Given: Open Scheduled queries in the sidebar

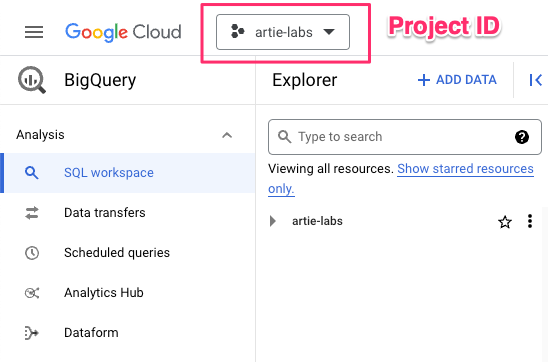Looking at the screenshot, I should (x=128, y=252).
